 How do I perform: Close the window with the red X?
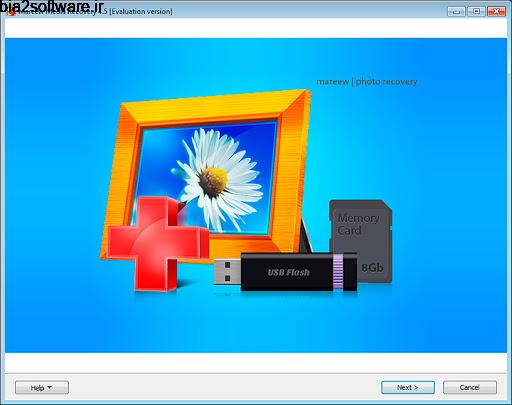(496, 12)
